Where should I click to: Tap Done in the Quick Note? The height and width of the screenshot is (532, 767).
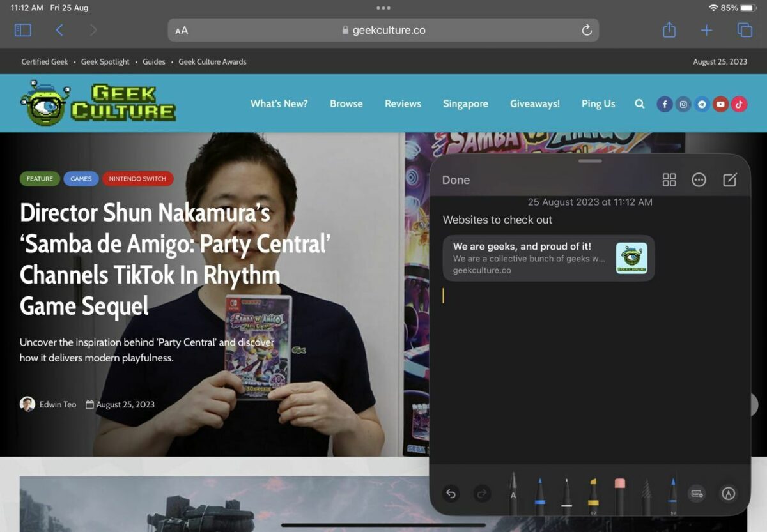click(456, 180)
